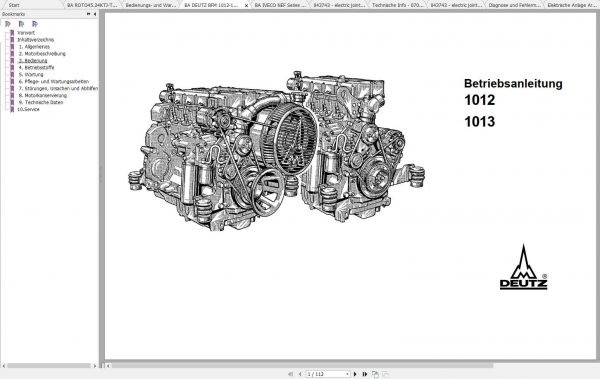The height and width of the screenshot is (379, 600).
Task: Open the Diagnose und Fehlerm... tab
Action: coord(515,5)
